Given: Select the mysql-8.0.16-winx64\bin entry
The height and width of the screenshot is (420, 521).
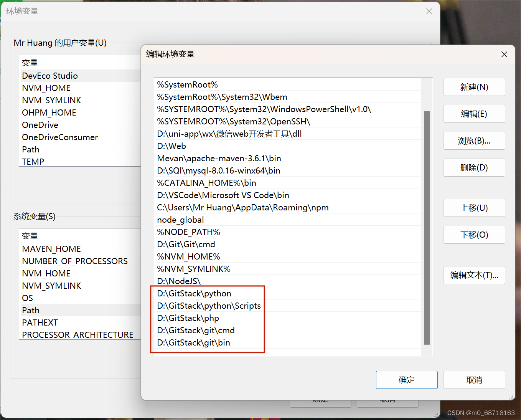Looking at the screenshot, I should pos(287,171).
